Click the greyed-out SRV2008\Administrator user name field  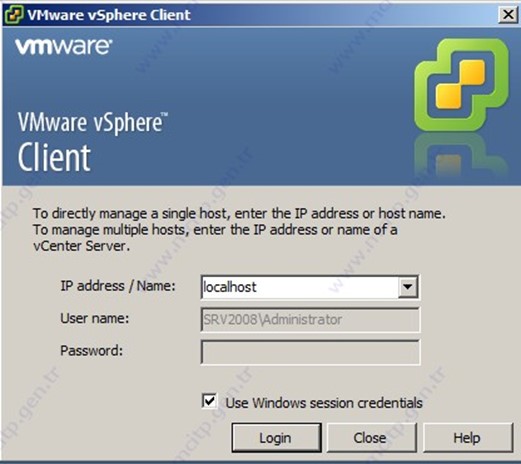pyautogui.click(x=310, y=319)
